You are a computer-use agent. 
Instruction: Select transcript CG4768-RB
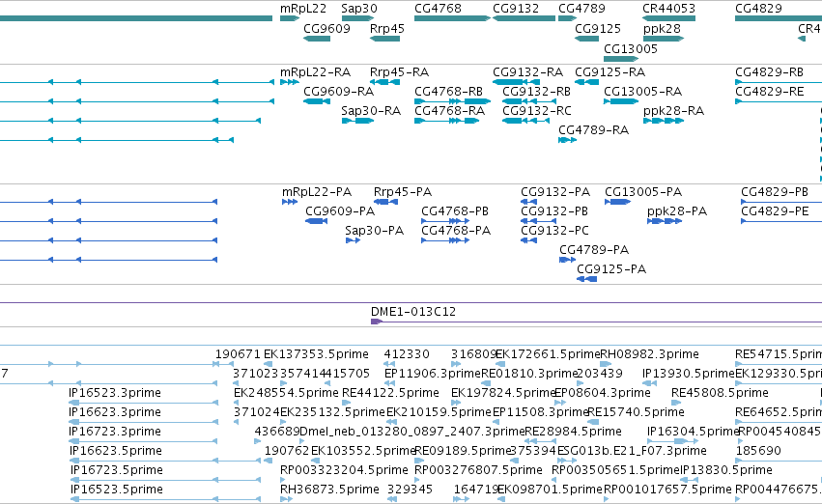click(448, 92)
